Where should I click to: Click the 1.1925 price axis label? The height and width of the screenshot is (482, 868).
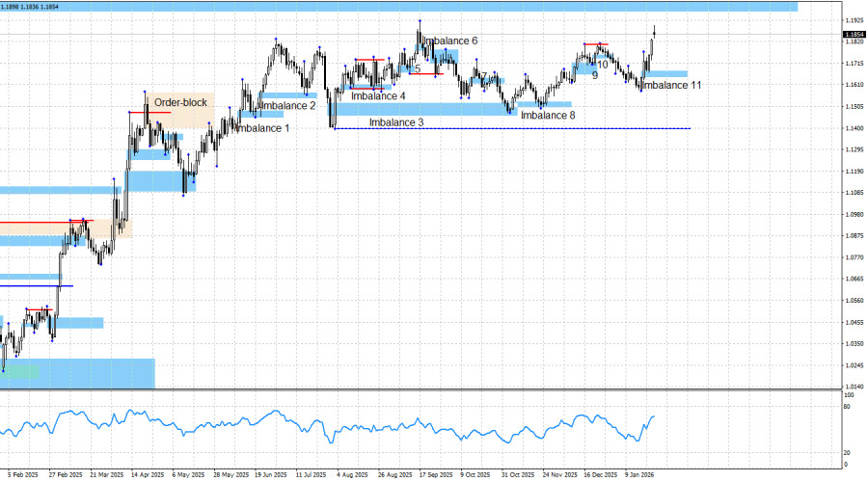pos(853,20)
